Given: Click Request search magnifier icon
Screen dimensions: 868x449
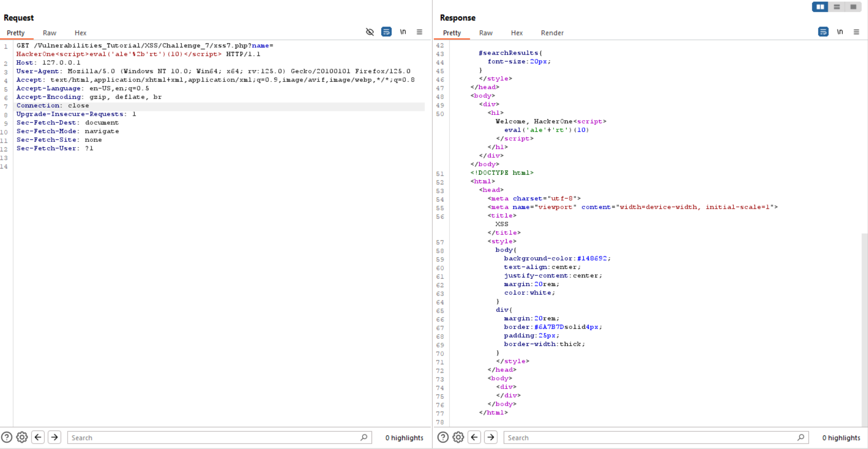Looking at the screenshot, I should [364, 437].
